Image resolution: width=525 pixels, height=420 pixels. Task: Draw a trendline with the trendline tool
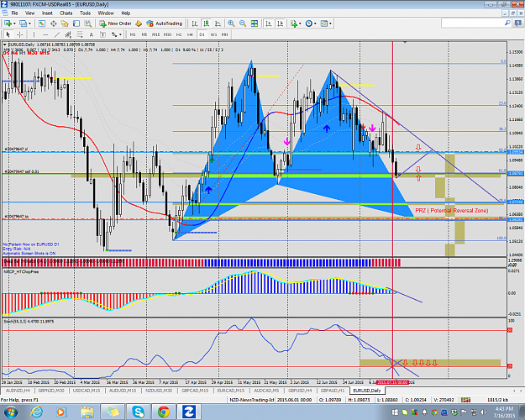pos(57,34)
